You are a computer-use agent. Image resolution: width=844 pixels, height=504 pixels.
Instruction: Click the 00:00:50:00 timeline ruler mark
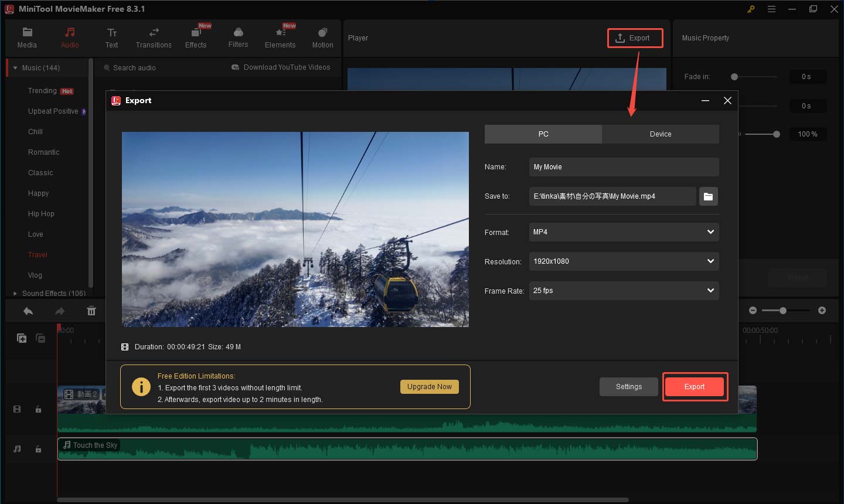[760, 331]
